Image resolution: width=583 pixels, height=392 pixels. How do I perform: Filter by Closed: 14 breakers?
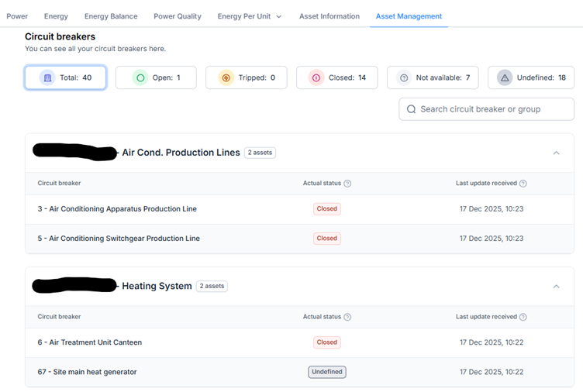[336, 77]
